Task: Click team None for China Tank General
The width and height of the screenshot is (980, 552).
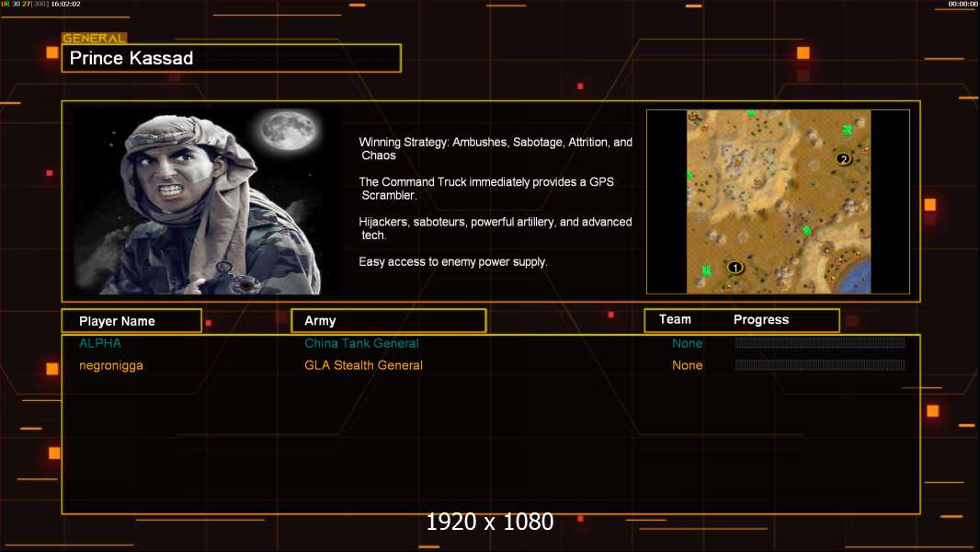Action: [687, 343]
